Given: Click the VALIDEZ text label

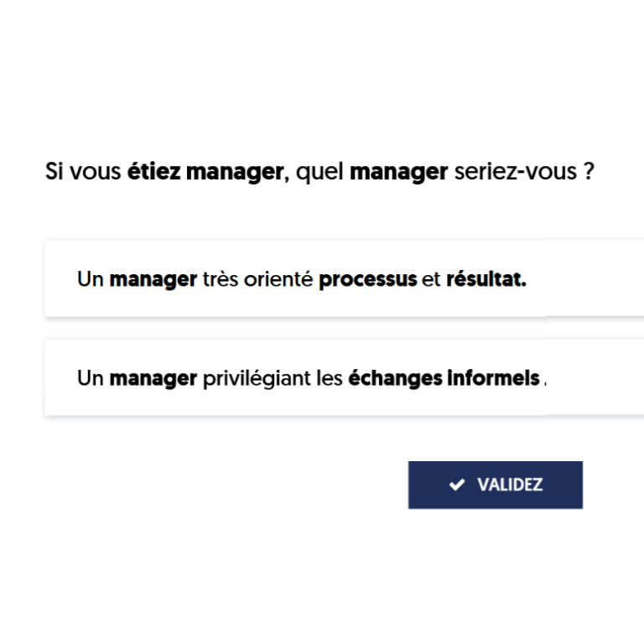Looking at the screenshot, I should pos(510,485).
